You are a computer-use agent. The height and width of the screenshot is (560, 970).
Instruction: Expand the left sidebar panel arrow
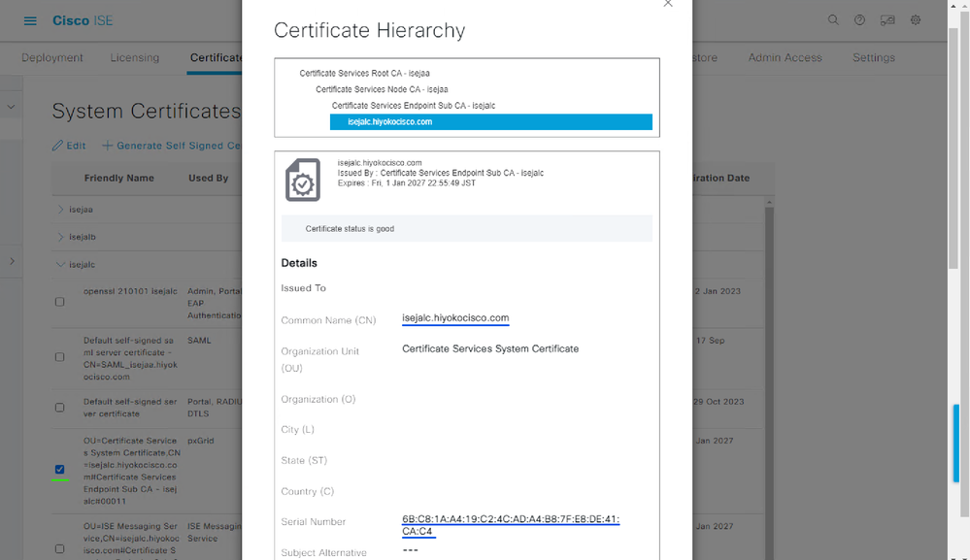click(x=12, y=261)
